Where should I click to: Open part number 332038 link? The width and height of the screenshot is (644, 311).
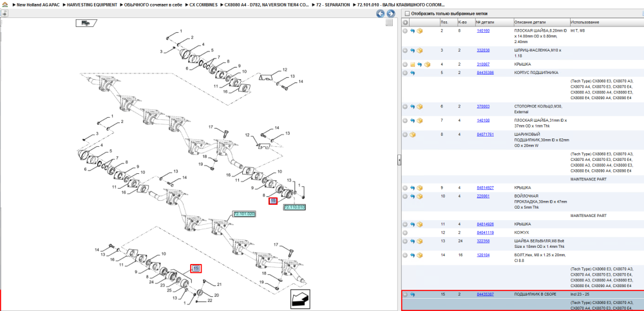[483, 50]
